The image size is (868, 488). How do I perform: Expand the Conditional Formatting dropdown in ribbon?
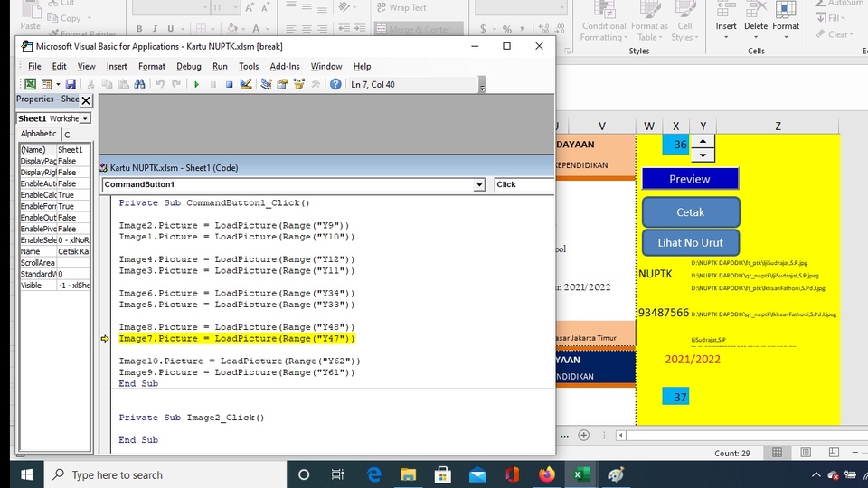click(604, 32)
